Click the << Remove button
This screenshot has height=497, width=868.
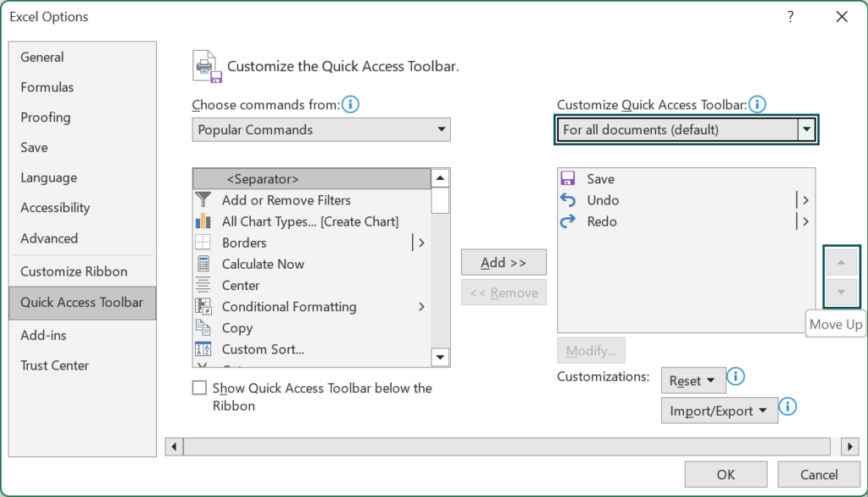[504, 293]
